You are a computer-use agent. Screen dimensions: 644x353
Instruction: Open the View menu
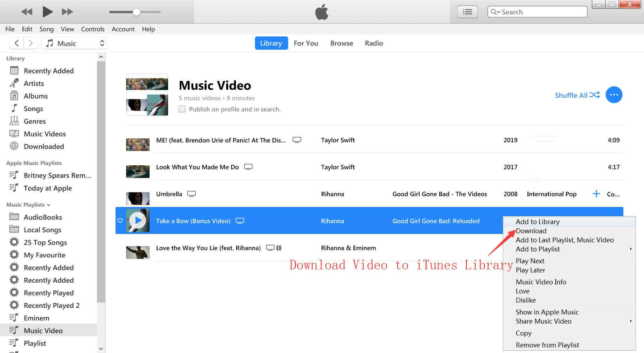pyautogui.click(x=67, y=29)
